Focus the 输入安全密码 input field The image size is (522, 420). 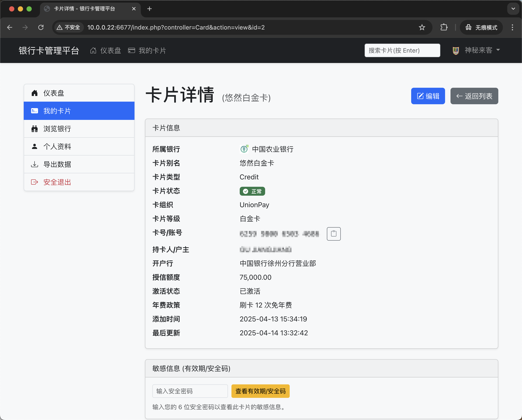point(190,391)
